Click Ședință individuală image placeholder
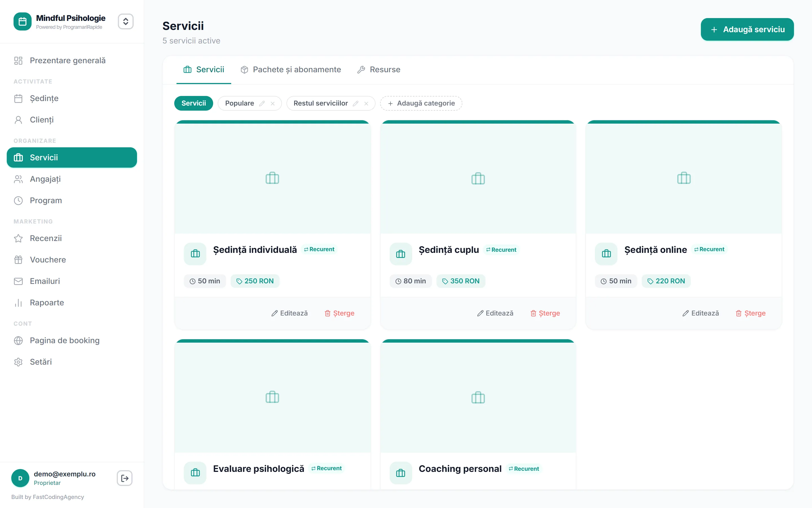 (x=272, y=178)
